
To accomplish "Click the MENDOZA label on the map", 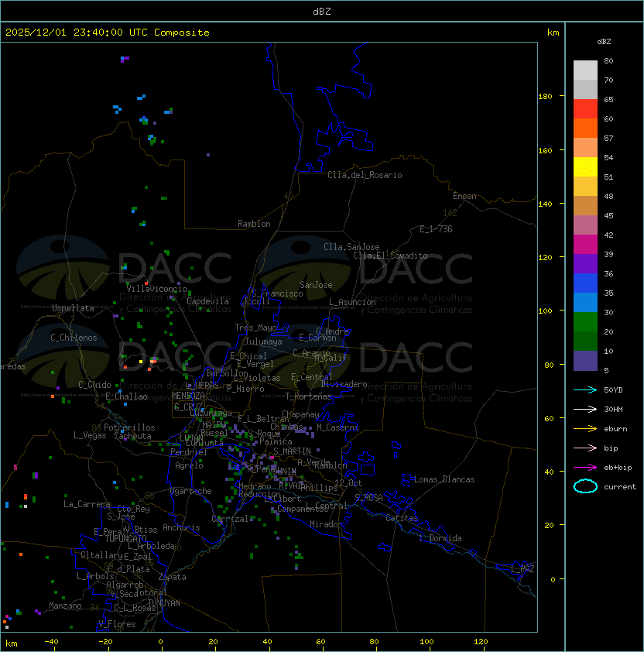I will coord(189,396).
